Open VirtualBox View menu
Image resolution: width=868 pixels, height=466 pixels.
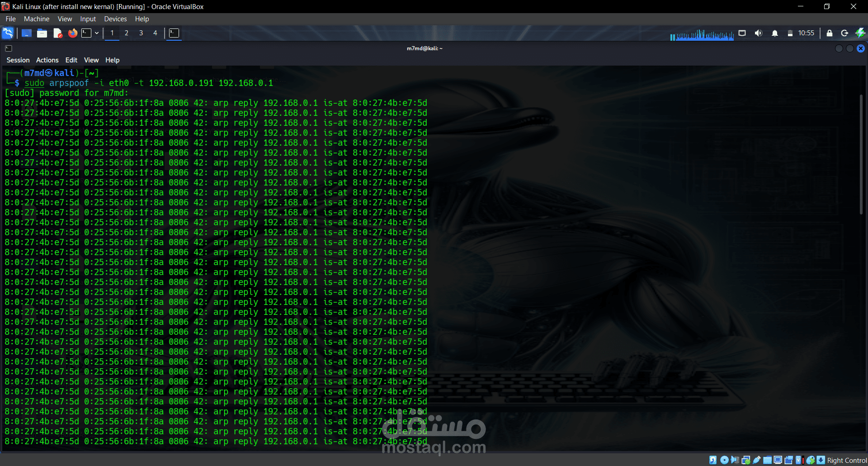pyautogui.click(x=65, y=19)
